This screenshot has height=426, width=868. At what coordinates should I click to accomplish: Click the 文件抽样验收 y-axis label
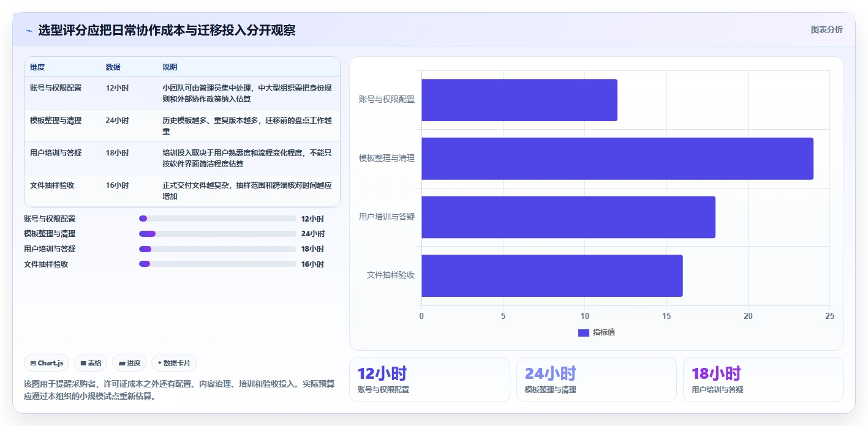391,275
